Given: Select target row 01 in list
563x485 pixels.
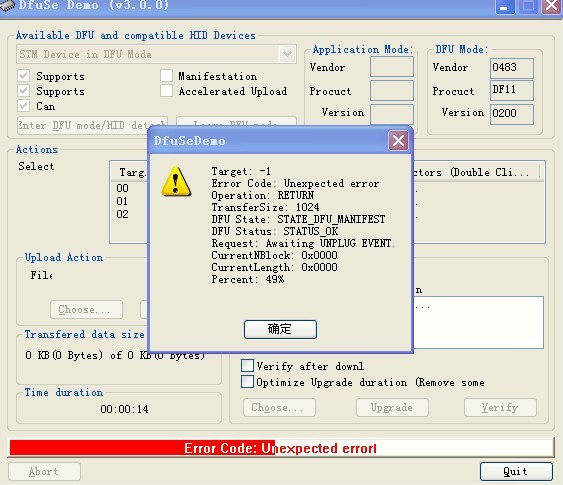Looking at the screenshot, I should point(122,201).
